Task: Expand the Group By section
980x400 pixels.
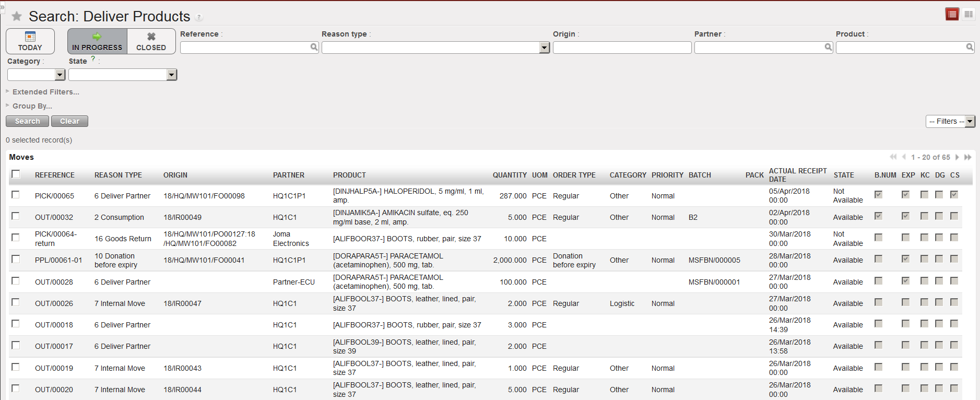Action: click(x=32, y=106)
